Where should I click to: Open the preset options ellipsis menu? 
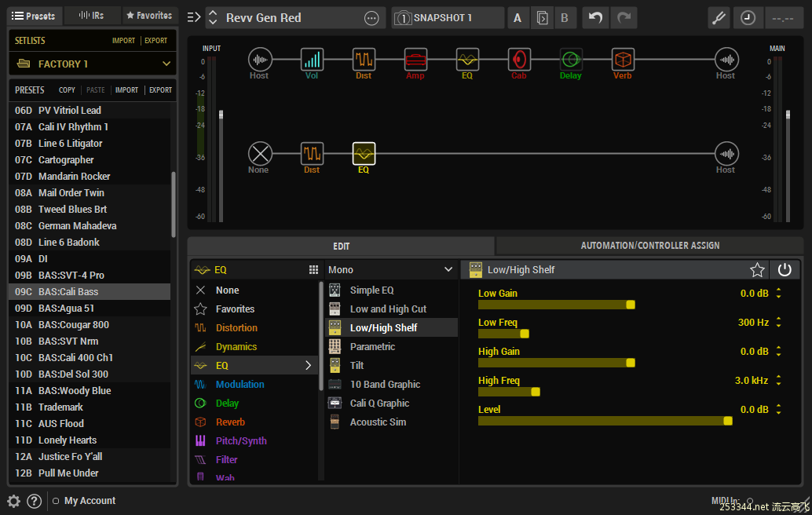tap(371, 18)
